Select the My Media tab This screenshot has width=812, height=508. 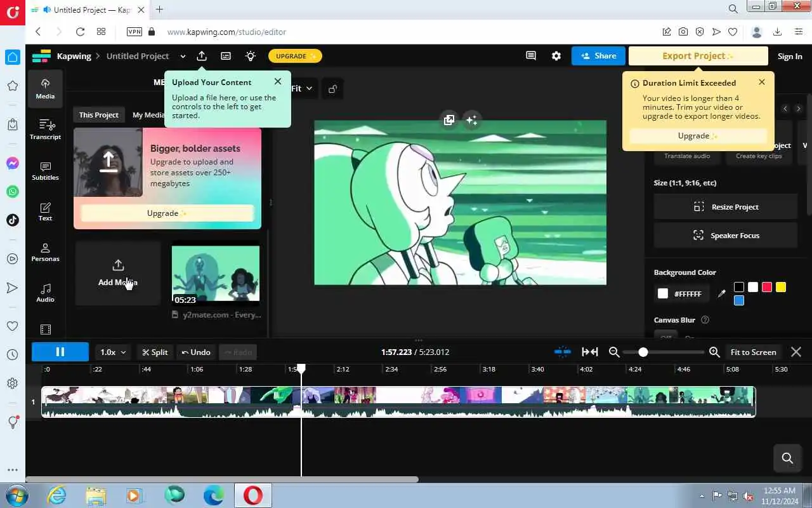(x=148, y=115)
